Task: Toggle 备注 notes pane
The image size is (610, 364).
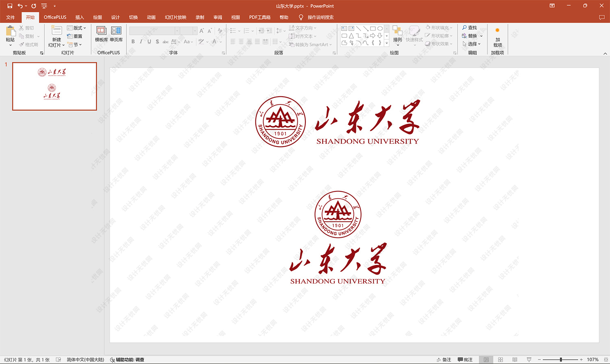Action: (x=444, y=360)
